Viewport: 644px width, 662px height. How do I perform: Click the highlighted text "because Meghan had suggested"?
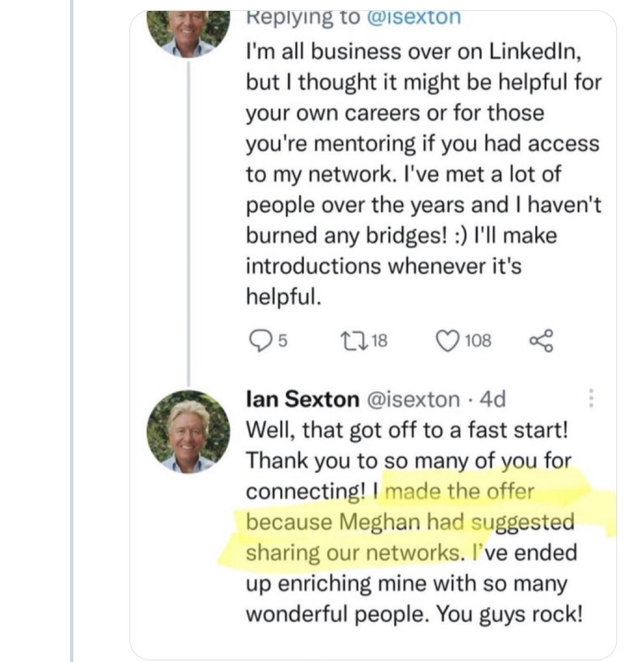tap(410, 522)
